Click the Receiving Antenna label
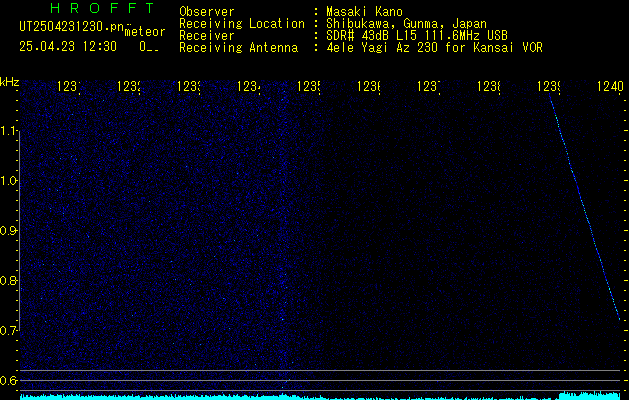Viewport: 629px width, 400px height. (x=238, y=48)
